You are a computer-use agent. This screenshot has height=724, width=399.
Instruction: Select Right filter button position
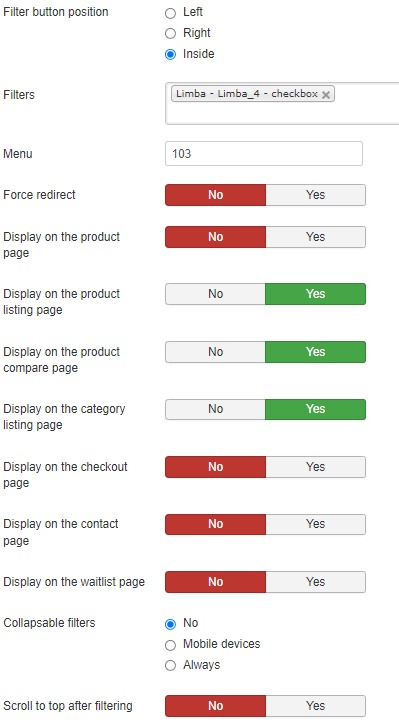(170, 34)
